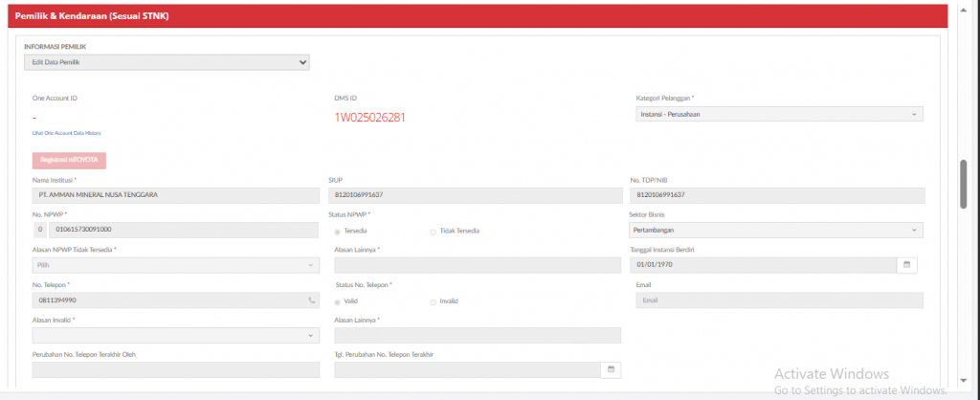Viewport: 980px width, 400px height.
Task: Click the Email input field
Action: coord(776,300)
